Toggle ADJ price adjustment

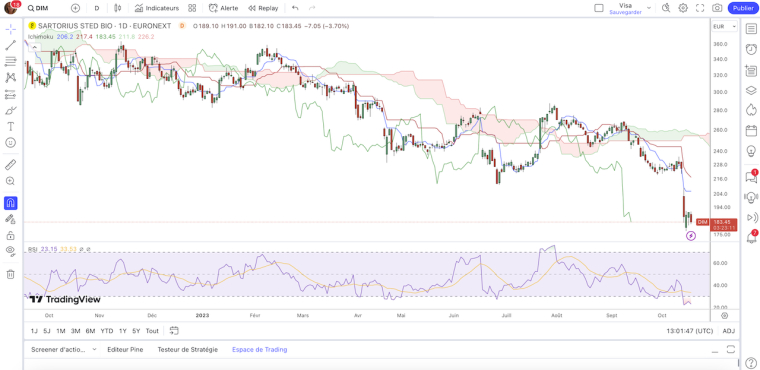pos(728,331)
